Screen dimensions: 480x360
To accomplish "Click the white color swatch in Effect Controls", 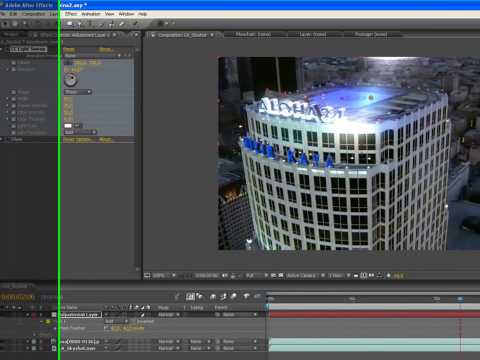I will (68, 126).
